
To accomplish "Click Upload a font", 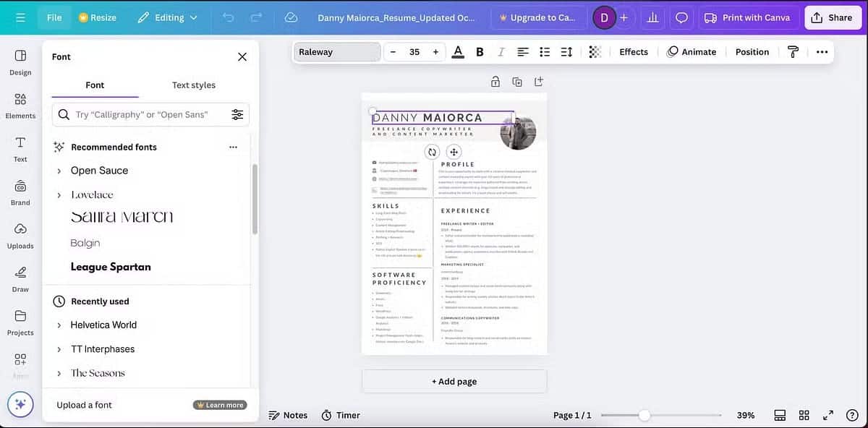I will 85,405.
